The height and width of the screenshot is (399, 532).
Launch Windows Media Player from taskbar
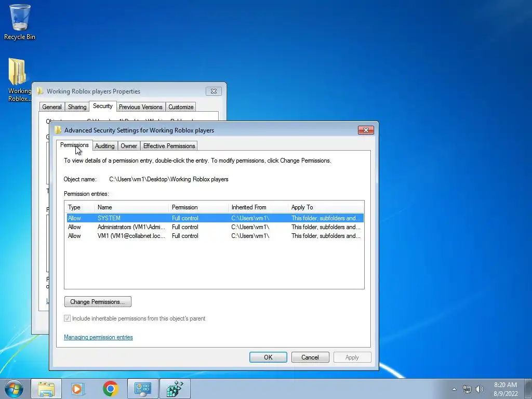coord(78,389)
